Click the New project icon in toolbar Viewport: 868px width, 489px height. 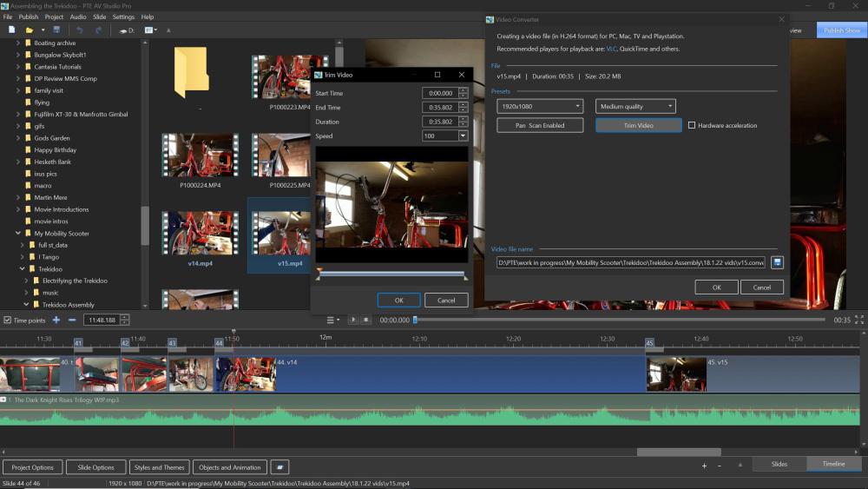tap(11, 30)
